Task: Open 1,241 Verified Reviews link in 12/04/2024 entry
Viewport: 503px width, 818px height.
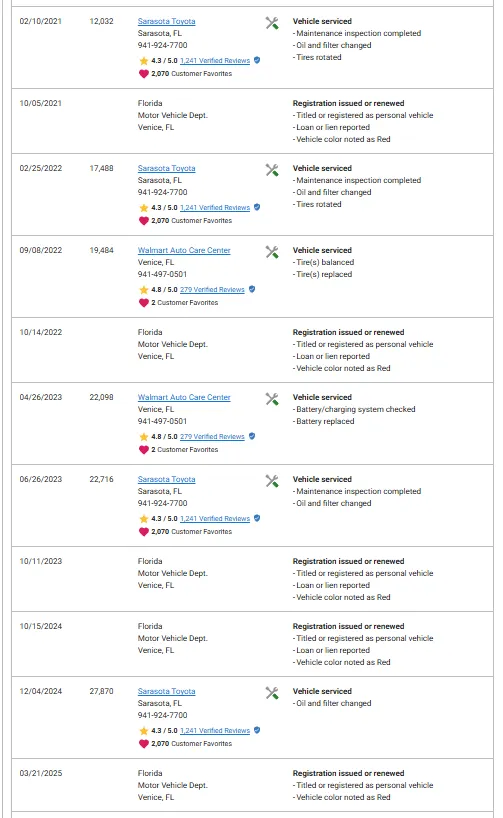Action: pos(215,731)
